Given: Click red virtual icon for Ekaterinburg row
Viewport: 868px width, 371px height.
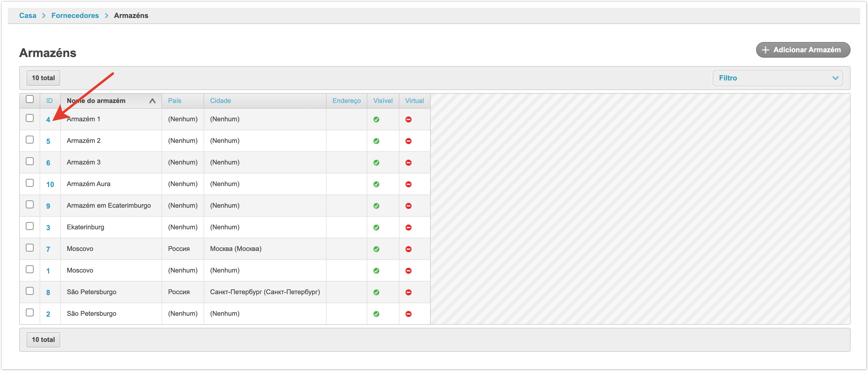Looking at the screenshot, I should [x=408, y=227].
